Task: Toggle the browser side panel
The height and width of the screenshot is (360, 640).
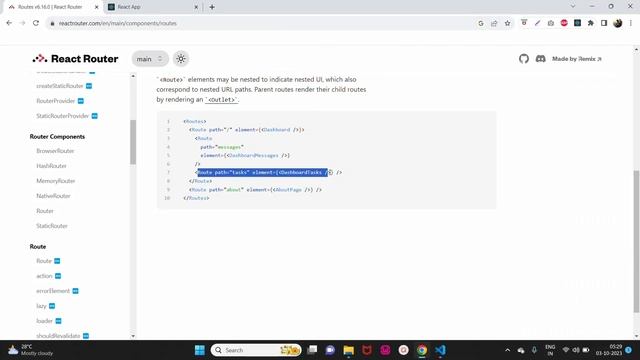Action: click(604, 23)
